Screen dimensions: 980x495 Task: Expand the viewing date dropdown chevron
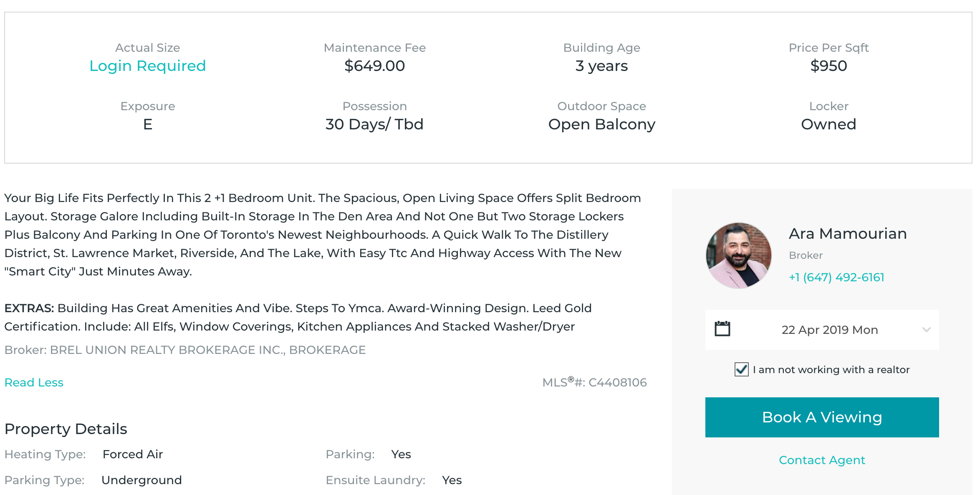(x=926, y=330)
